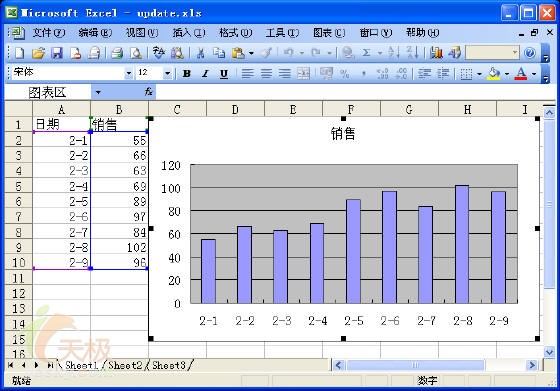Open the 文件 (File) menu
This screenshot has height=391, width=560.
tap(49, 33)
